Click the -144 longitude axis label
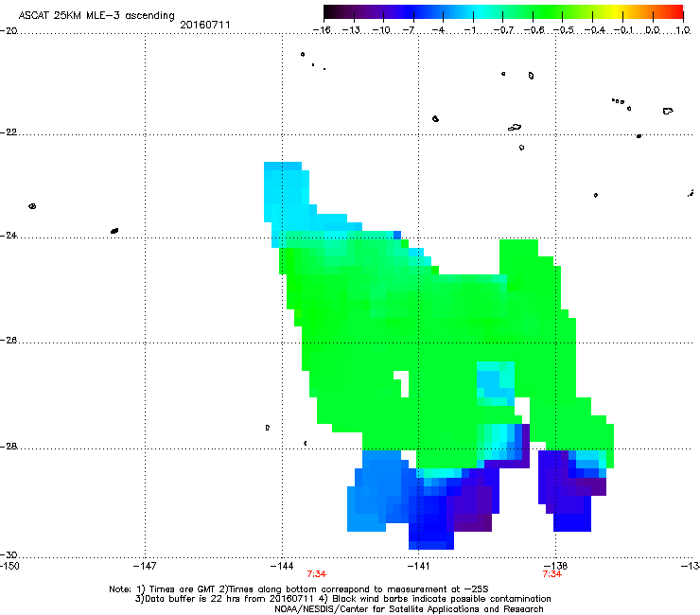 click(282, 567)
